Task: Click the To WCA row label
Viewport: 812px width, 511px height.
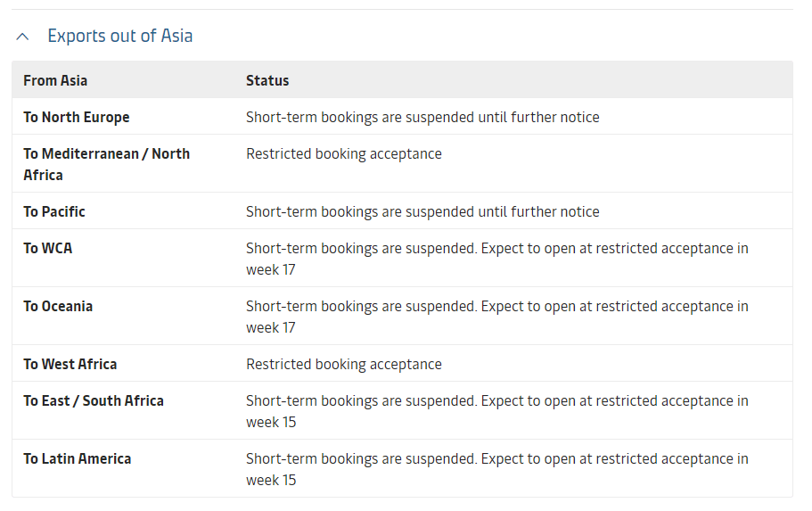Action: click(47, 248)
